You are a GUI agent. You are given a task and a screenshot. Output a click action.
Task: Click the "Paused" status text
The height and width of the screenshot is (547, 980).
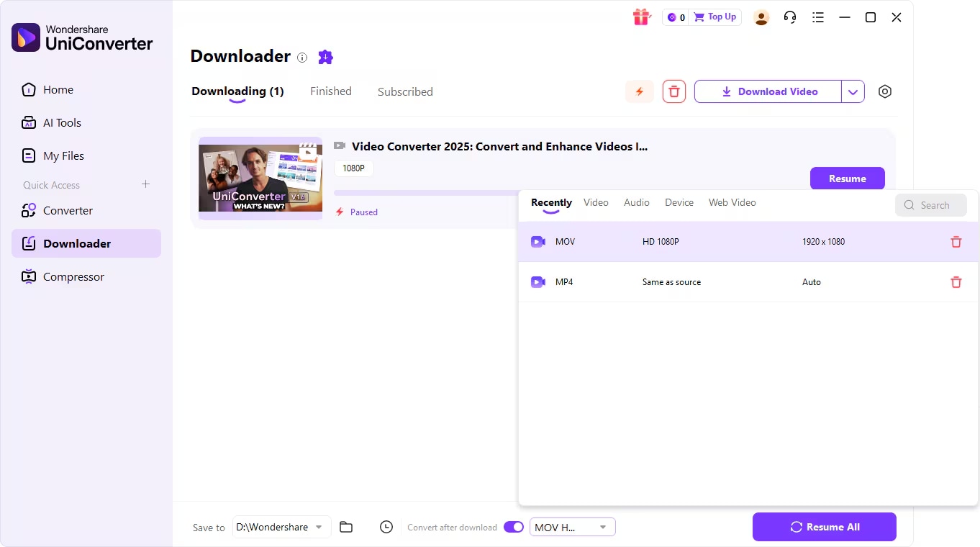(364, 212)
